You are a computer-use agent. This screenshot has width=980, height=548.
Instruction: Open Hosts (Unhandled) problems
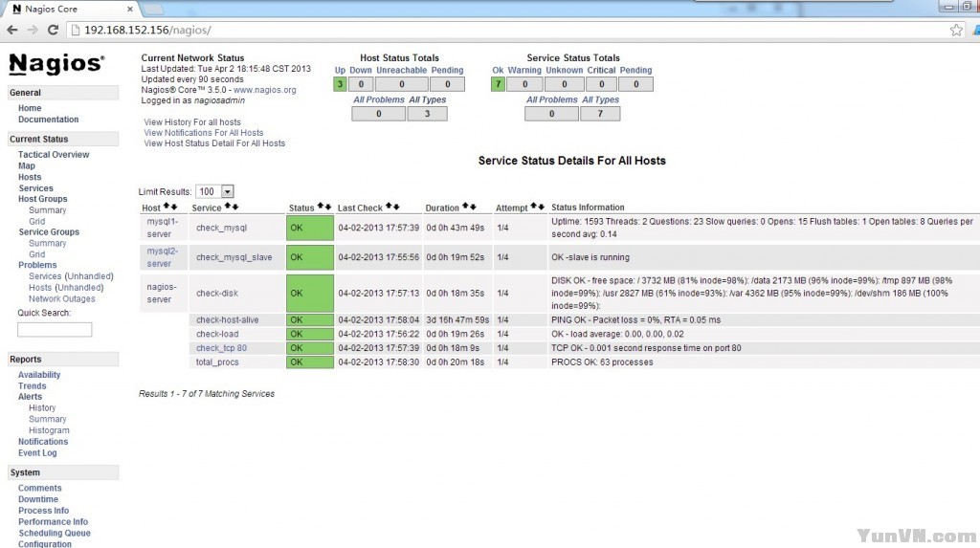click(66, 288)
